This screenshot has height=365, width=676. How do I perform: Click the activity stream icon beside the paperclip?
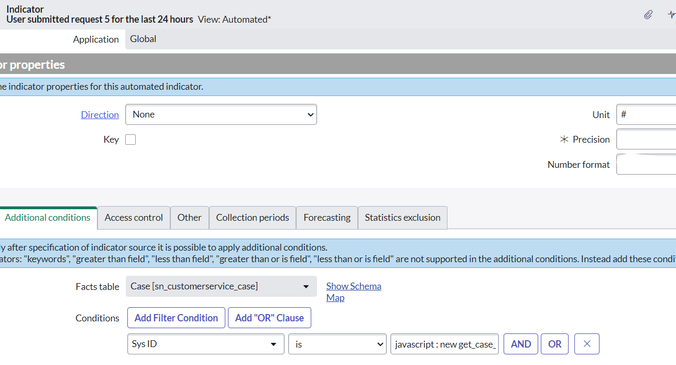tap(672, 15)
